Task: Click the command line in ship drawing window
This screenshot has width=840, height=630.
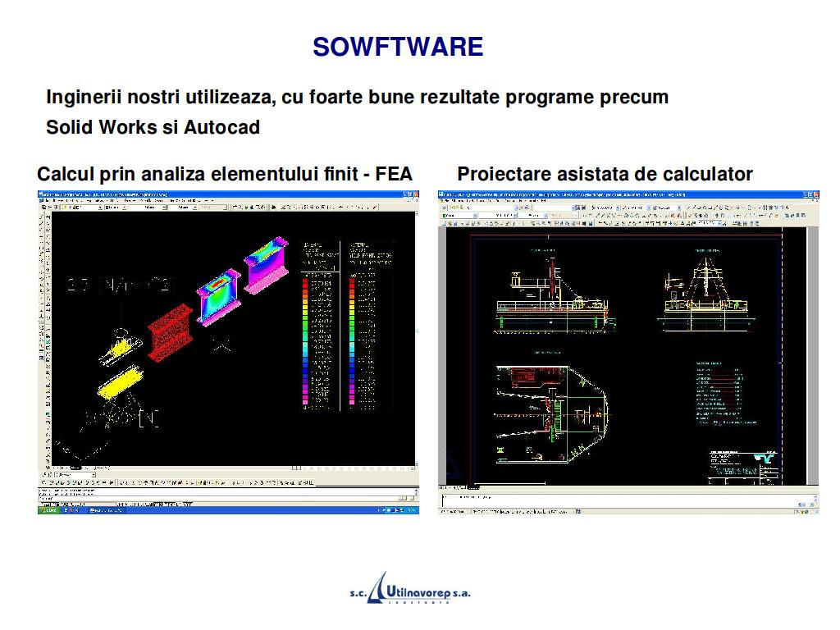Action: (623, 498)
